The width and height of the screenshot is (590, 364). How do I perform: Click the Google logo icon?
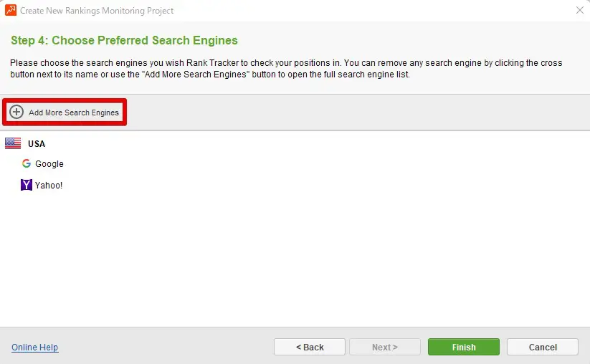pos(27,163)
